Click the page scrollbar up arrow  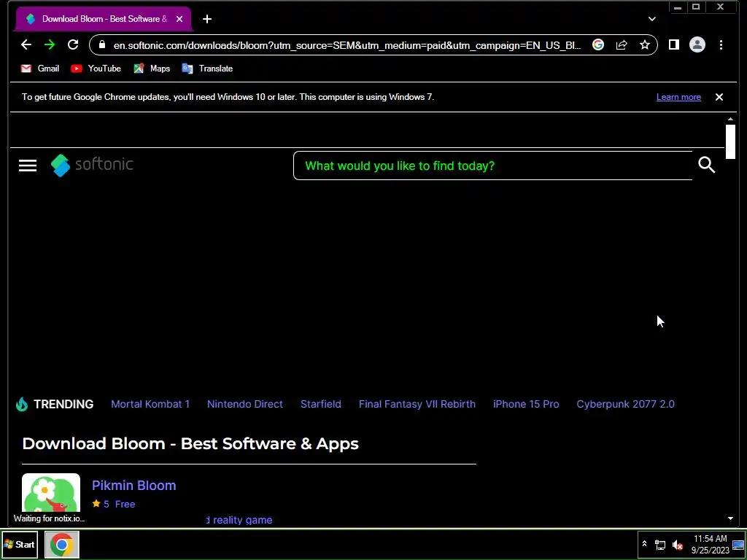(x=730, y=119)
